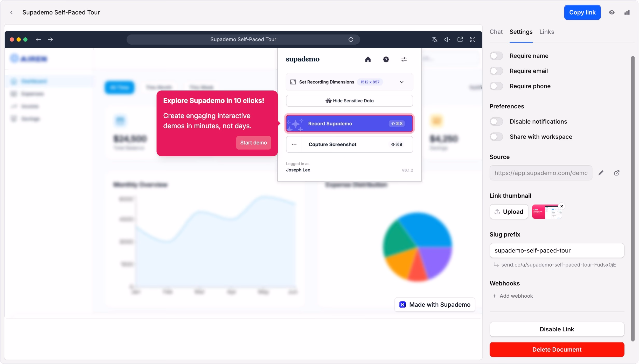Open the analytics bar chart icon
Screen dimensions: 639x364
pyautogui.click(x=627, y=12)
